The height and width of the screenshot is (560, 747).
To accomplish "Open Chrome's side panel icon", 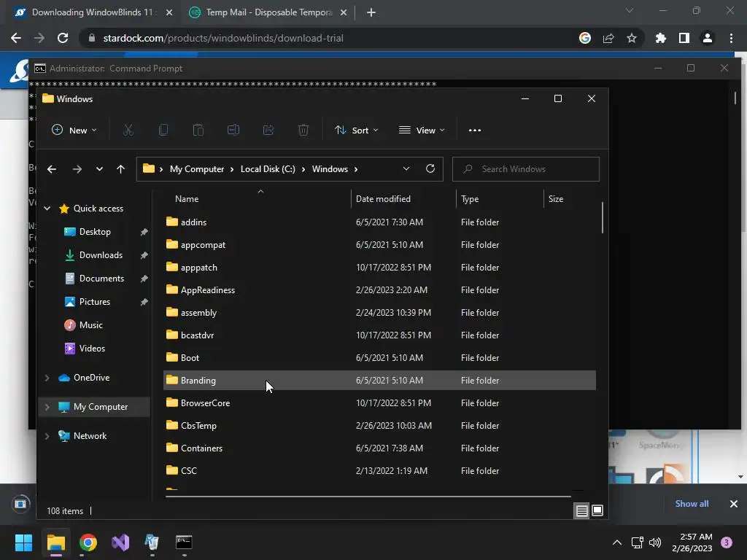I will [684, 38].
